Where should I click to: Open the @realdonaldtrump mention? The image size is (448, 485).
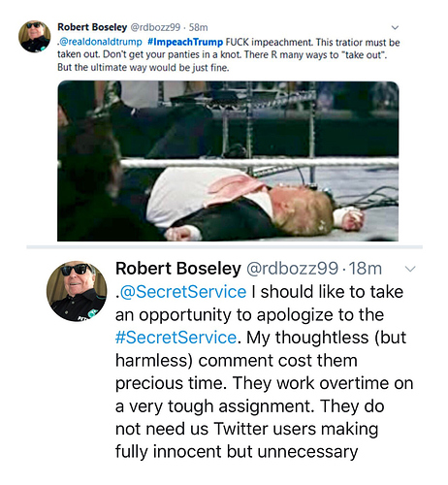(x=101, y=42)
